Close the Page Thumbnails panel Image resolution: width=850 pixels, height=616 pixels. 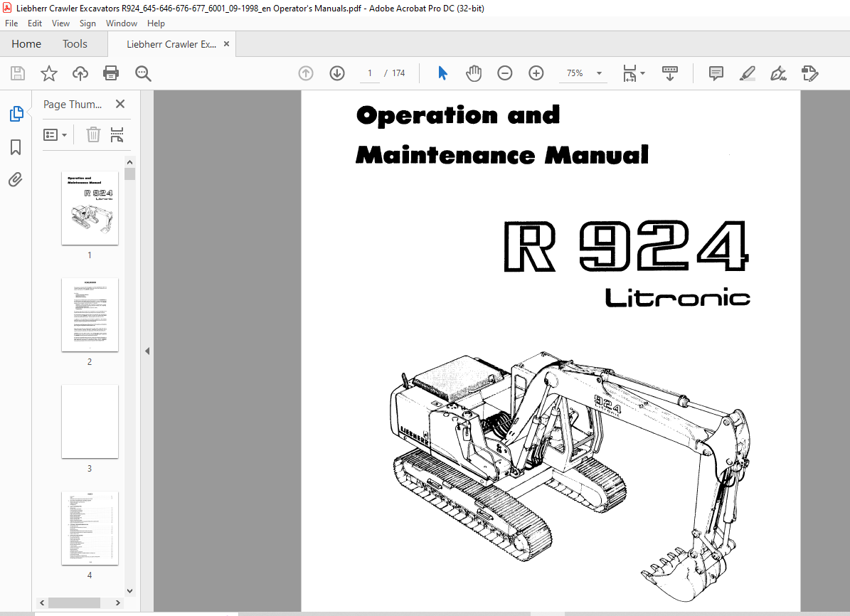(120, 104)
